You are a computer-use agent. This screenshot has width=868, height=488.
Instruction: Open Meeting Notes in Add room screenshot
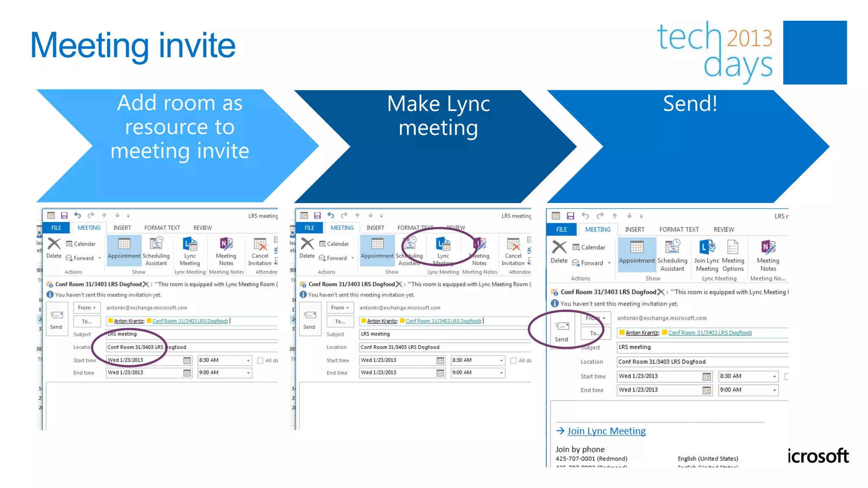coord(226,251)
